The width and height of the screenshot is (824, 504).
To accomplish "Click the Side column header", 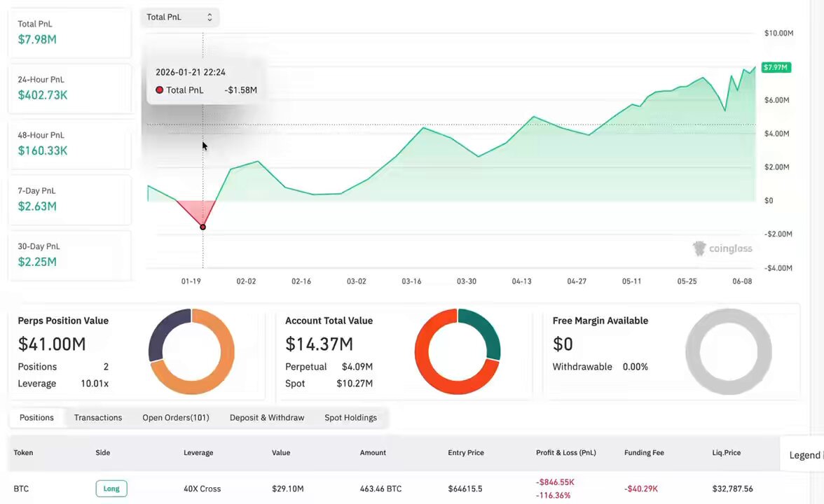I will (x=103, y=452).
